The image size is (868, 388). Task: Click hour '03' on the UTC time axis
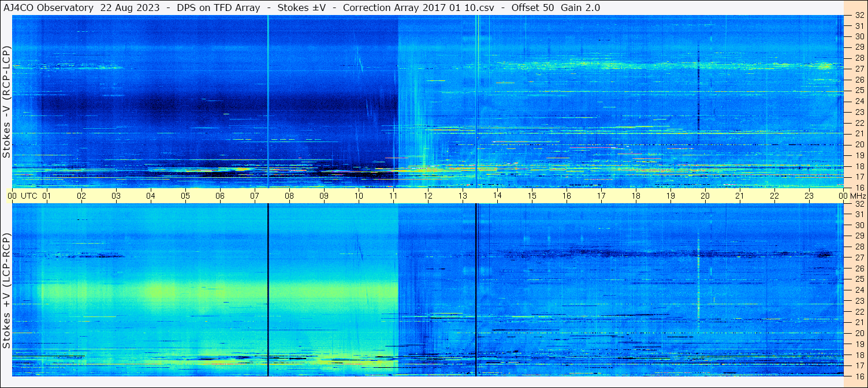click(116, 196)
